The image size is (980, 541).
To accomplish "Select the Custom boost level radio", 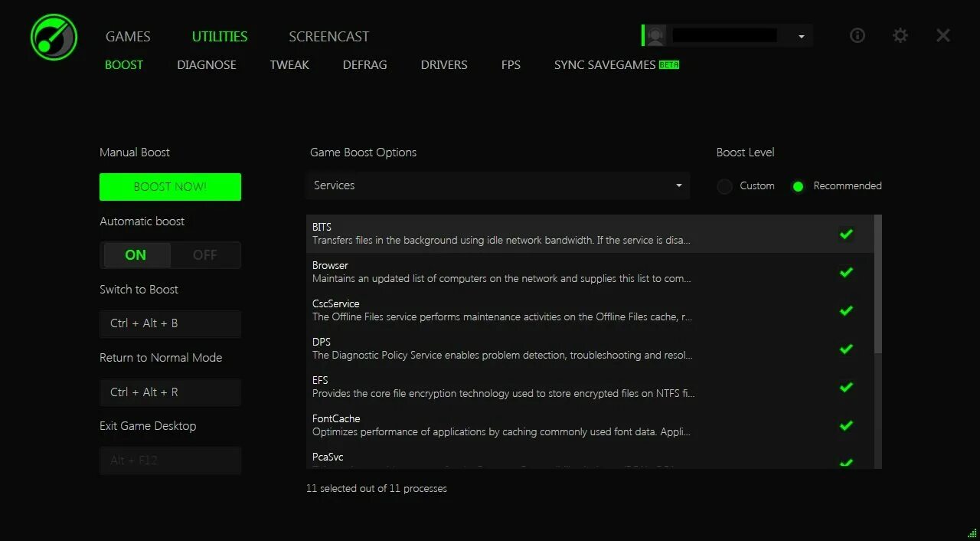I will 724,186.
